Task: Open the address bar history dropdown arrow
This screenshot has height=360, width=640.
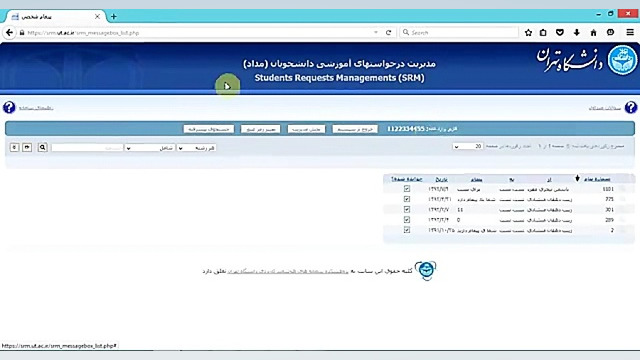Action: (376, 32)
